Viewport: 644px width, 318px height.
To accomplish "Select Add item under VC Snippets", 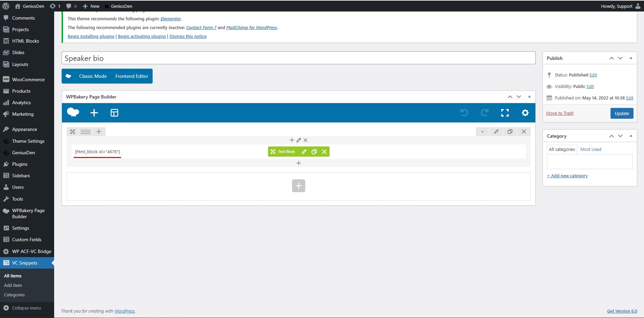I will tap(13, 285).
